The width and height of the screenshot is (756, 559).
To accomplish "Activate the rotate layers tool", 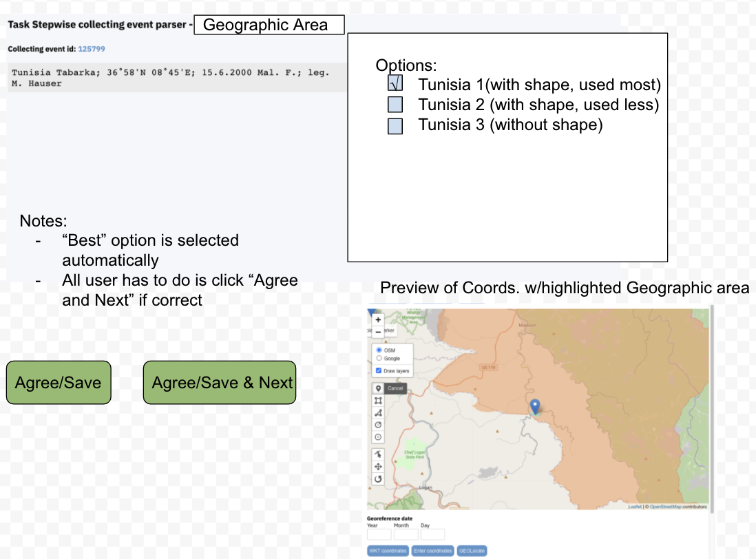I will click(378, 479).
